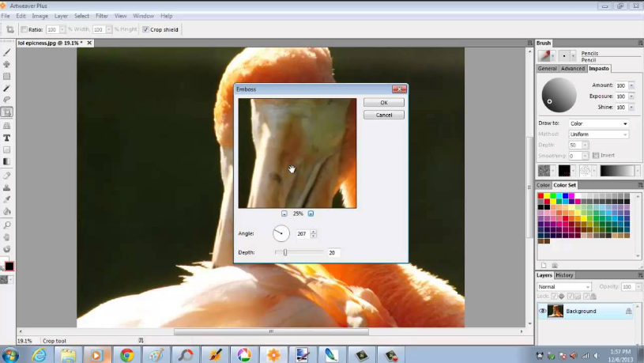Close the lol epicness.jpg document tab
This screenshot has width=644, height=363.
point(89,43)
